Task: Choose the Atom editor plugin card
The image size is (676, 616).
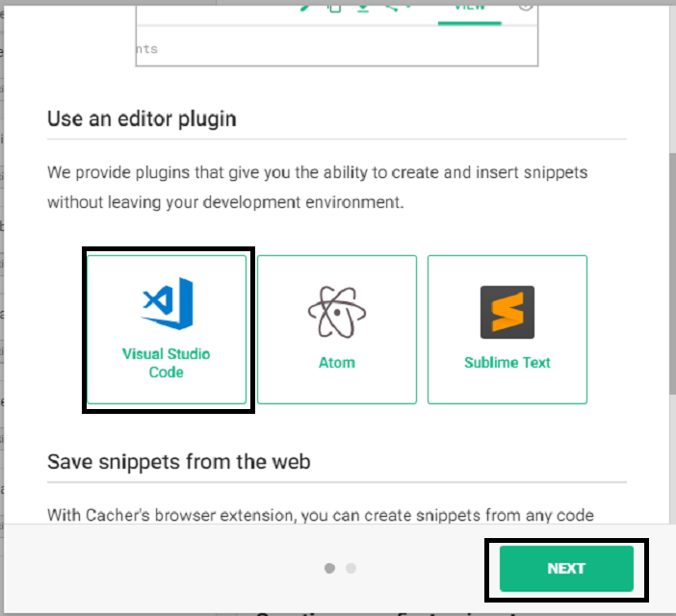Action: click(x=337, y=329)
